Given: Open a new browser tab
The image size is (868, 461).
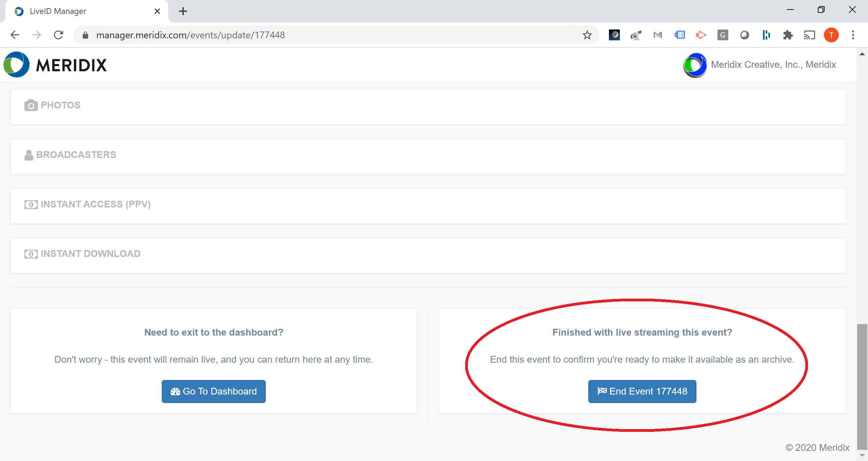Looking at the screenshot, I should click(x=183, y=11).
